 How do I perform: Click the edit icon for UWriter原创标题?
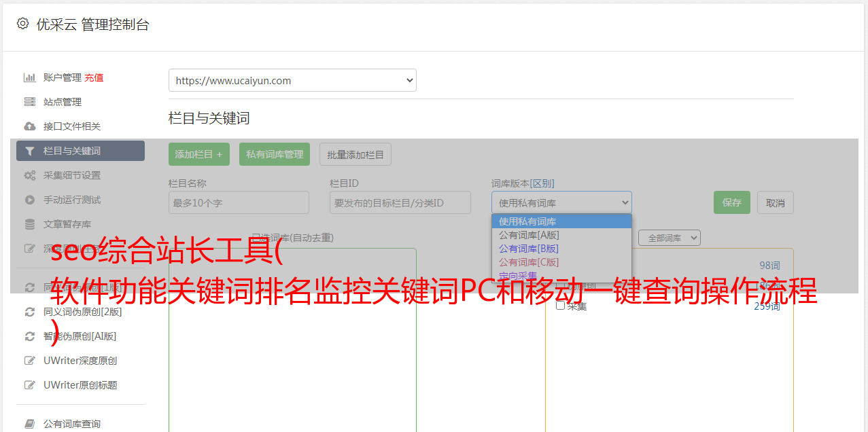[x=29, y=385]
